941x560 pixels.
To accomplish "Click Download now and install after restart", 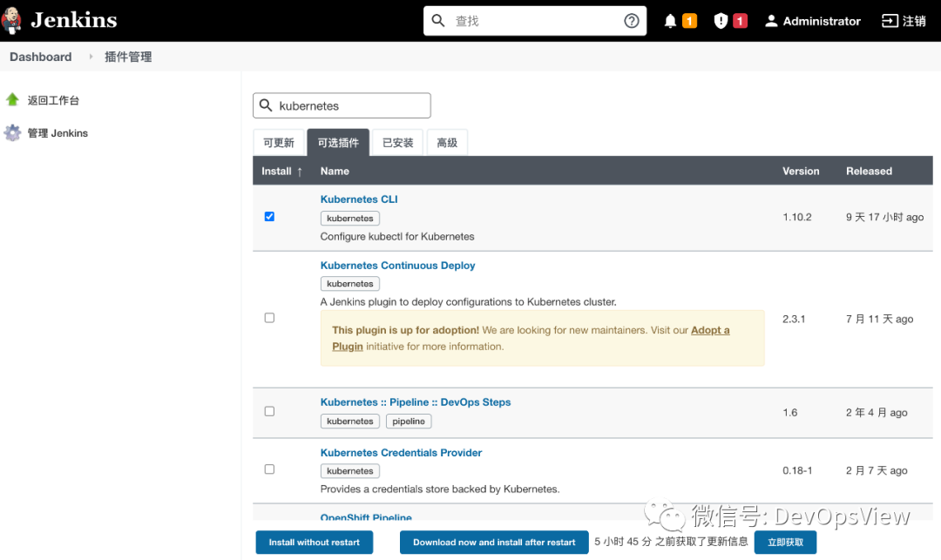I will 494,542.
